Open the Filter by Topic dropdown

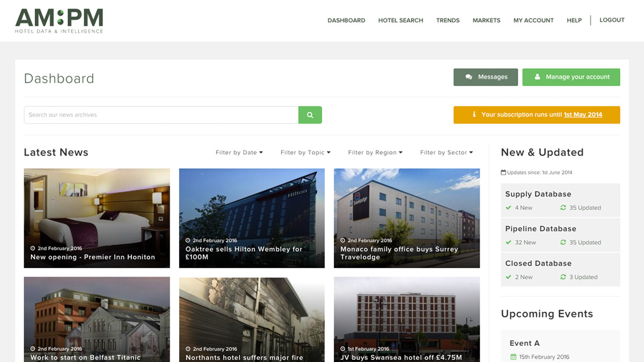pos(305,153)
